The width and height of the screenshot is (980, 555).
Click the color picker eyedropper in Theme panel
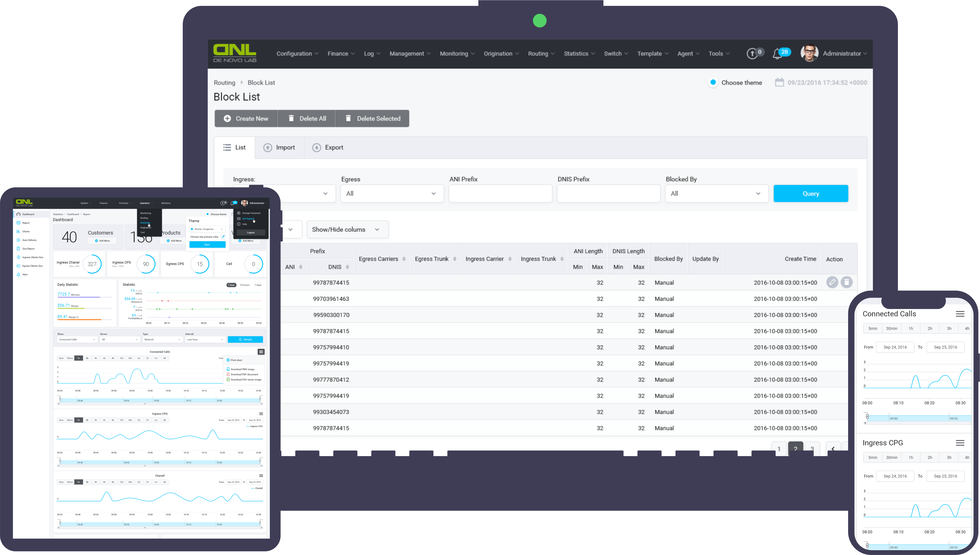click(223, 237)
